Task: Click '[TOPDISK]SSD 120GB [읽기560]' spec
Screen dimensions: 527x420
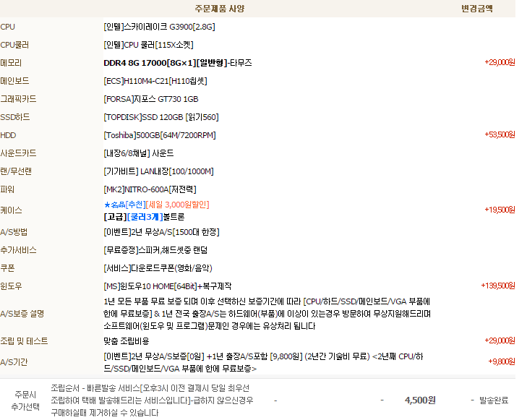Action: (161, 117)
